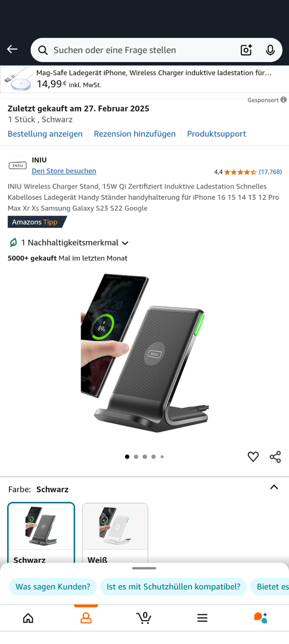
Task: Click Bestellung anzeigen link
Action: pos(45,134)
